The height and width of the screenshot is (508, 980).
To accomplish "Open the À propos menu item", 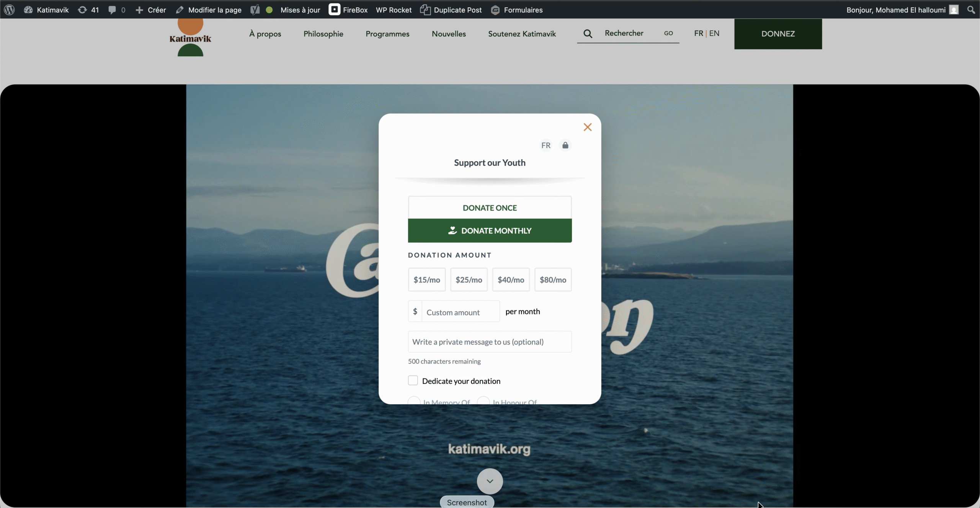I will tap(265, 34).
